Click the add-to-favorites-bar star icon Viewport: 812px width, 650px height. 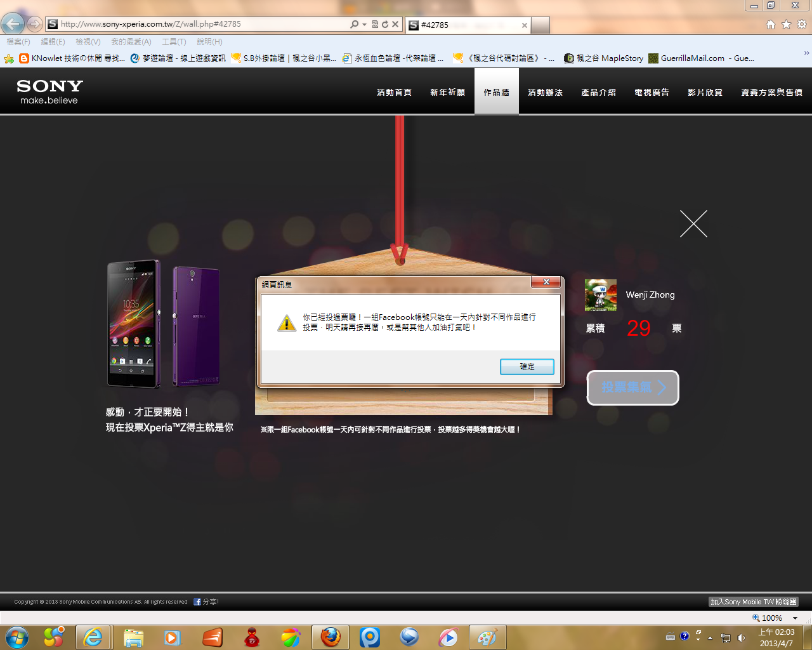click(x=9, y=58)
